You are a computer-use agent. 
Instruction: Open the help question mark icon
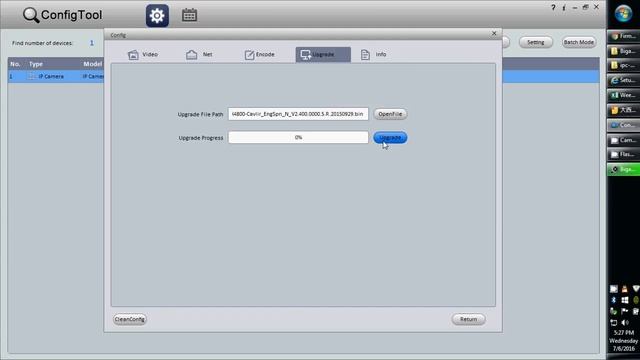click(553, 7)
